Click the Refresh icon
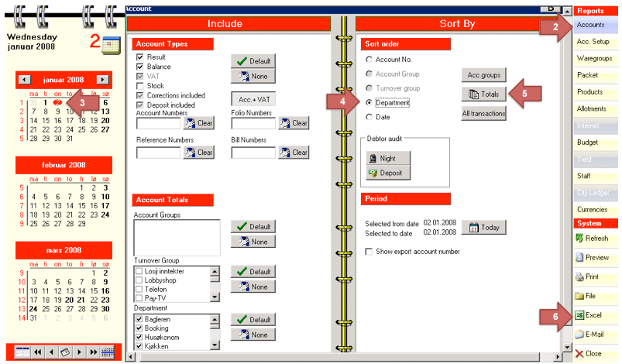The width and height of the screenshot is (622, 364). 581,239
